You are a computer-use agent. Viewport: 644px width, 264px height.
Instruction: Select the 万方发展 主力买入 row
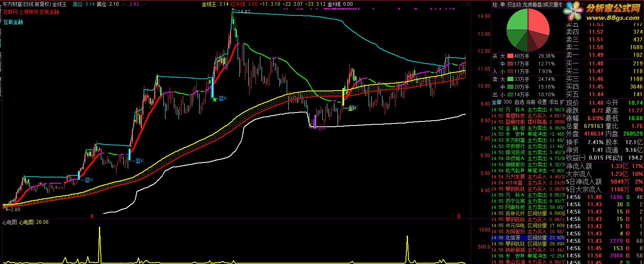[528, 177]
